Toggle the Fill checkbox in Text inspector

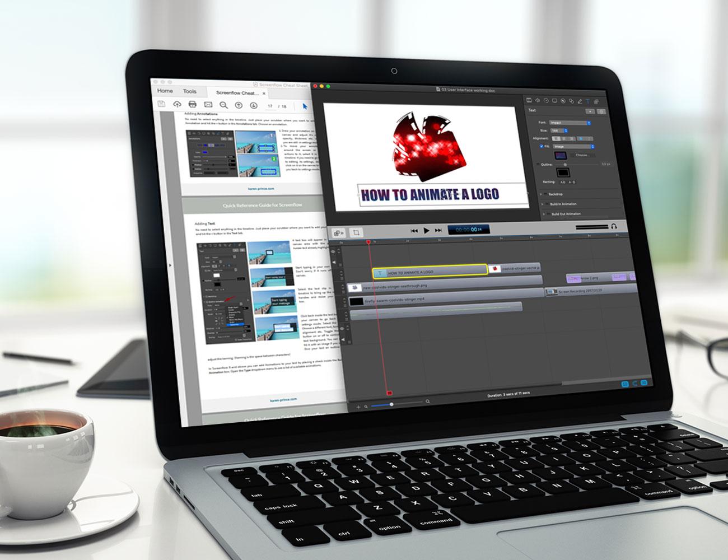[x=540, y=146]
